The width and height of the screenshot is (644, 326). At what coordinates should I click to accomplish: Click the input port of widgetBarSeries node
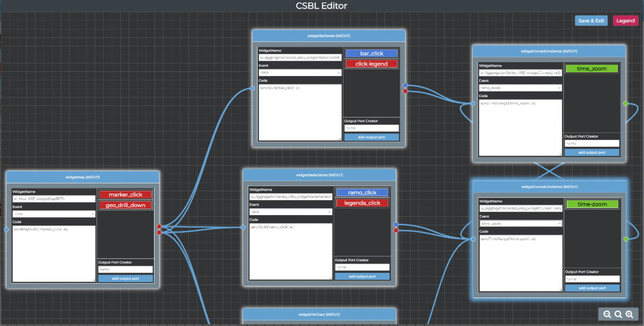click(x=252, y=88)
